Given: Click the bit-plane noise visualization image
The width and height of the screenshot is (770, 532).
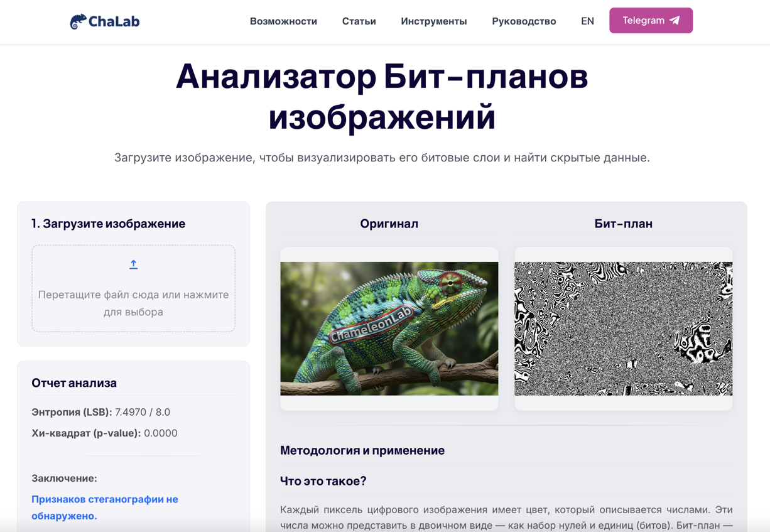Looking at the screenshot, I should coord(623,328).
